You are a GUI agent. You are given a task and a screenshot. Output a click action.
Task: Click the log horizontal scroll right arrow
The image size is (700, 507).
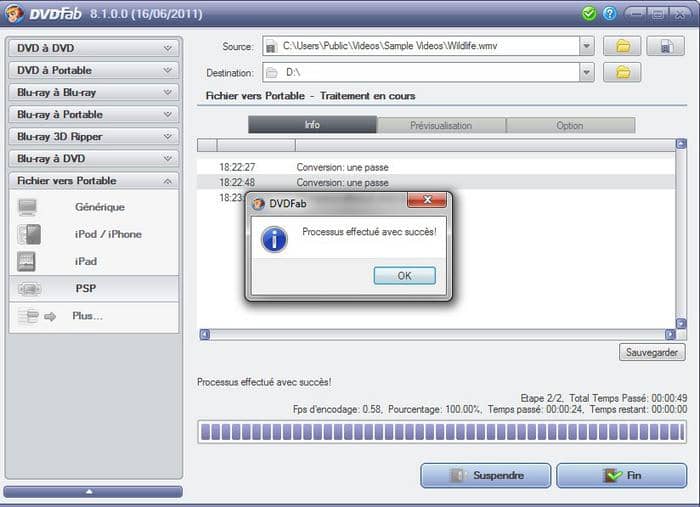(x=670, y=334)
